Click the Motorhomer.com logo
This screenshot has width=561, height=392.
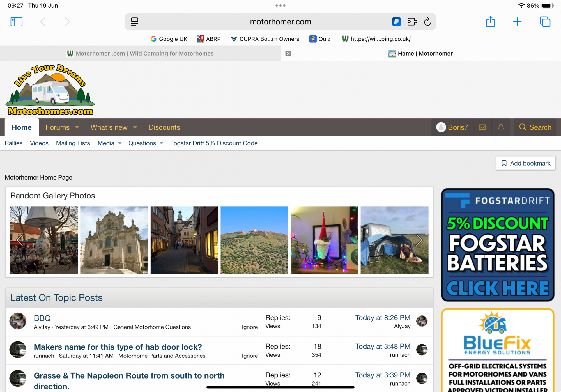pos(50,90)
